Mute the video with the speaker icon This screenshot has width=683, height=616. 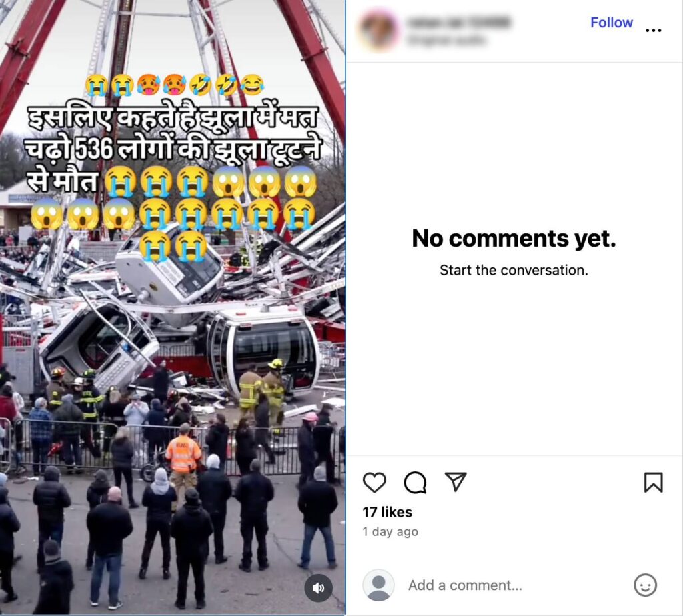318,588
